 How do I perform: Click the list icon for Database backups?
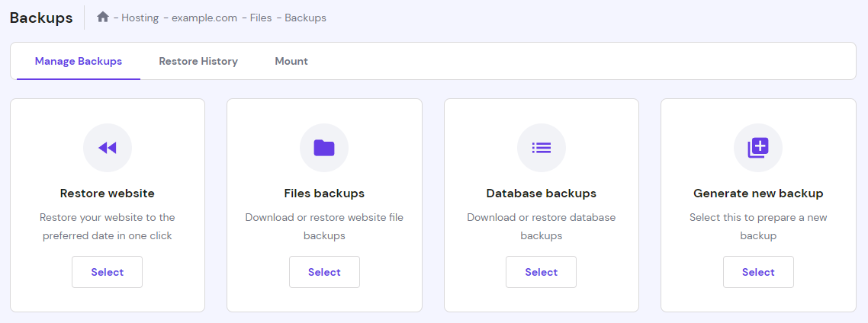(542, 148)
